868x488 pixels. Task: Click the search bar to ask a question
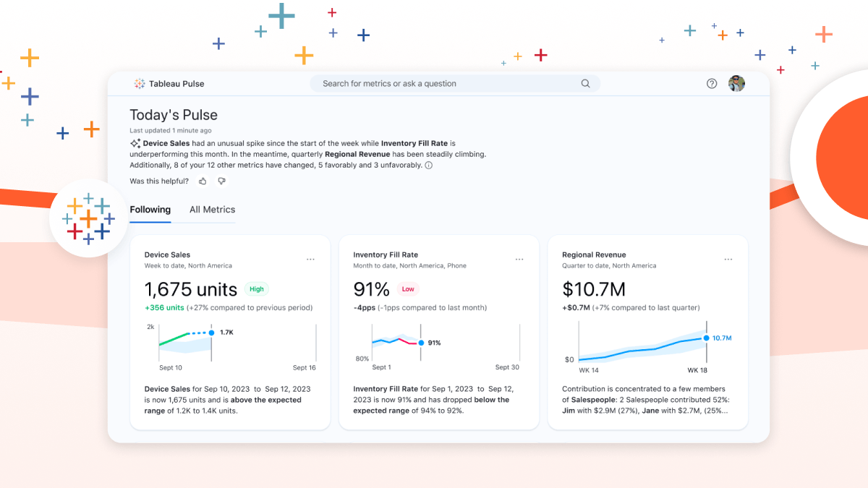[434, 83]
